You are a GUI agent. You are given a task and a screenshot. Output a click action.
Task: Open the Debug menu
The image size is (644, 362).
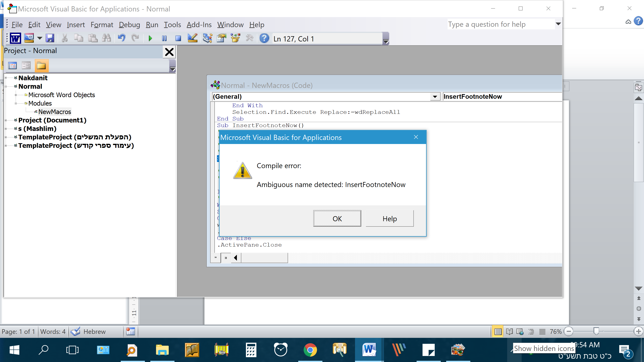coord(129,25)
